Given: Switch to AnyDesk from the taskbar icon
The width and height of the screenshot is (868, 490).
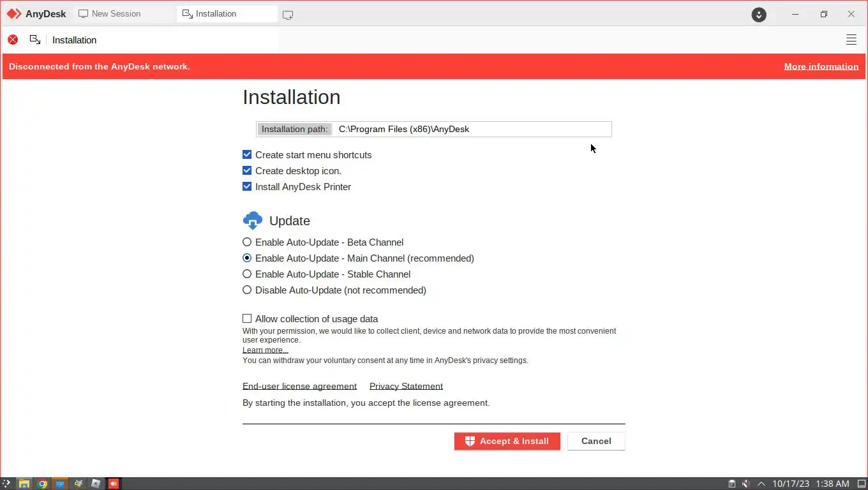Looking at the screenshot, I should [114, 484].
